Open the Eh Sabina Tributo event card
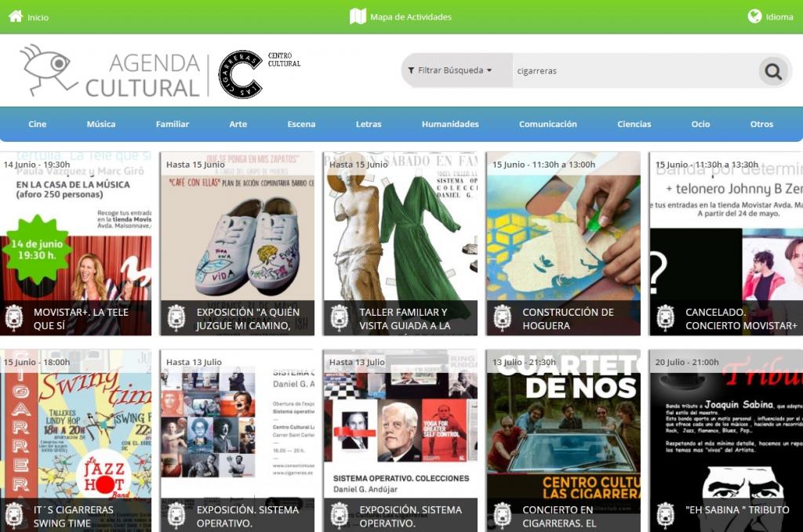This screenshot has height=532, width=803. pos(725,441)
